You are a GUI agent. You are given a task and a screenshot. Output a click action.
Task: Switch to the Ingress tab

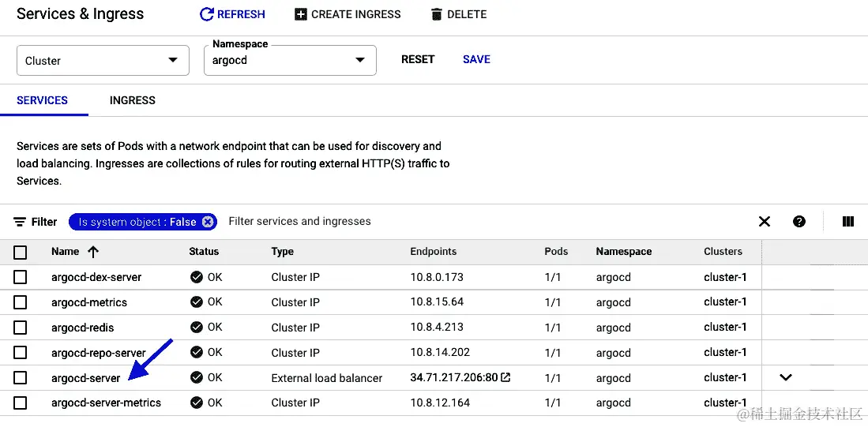click(133, 100)
